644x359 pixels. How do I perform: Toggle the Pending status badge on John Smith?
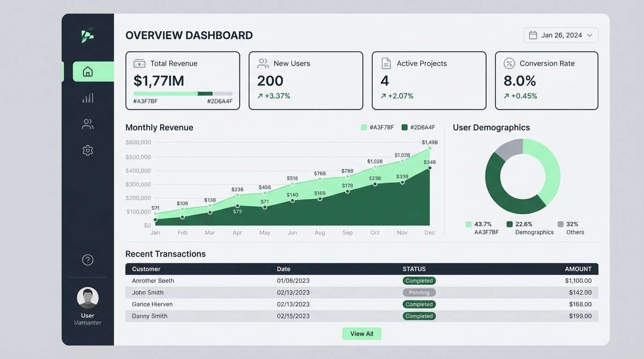coord(419,292)
